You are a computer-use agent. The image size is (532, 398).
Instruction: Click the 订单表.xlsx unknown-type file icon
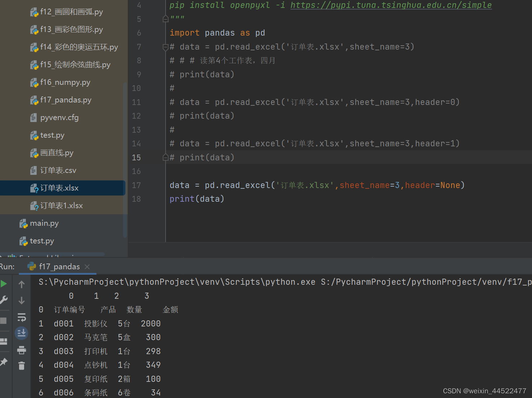click(x=34, y=188)
